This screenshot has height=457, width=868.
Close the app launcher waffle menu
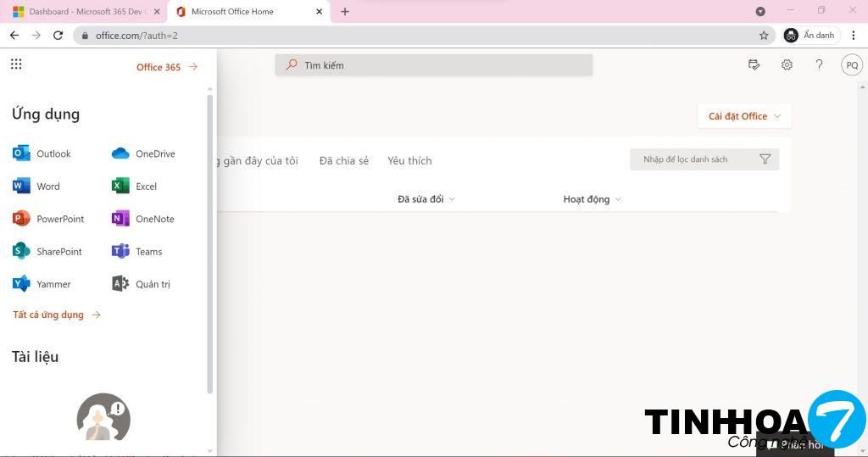(16, 64)
